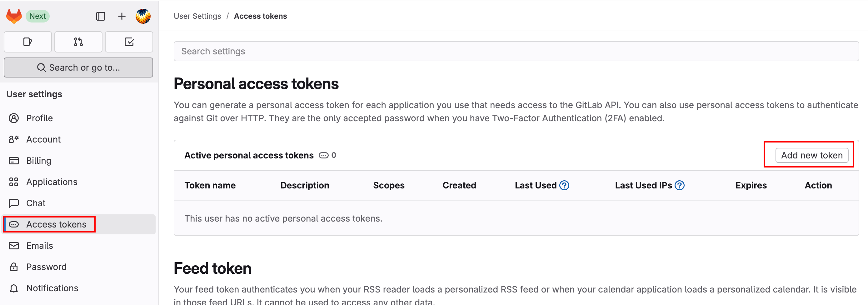868x305 pixels.
Task: Select Applications in the settings sidebar
Action: [x=51, y=182]
